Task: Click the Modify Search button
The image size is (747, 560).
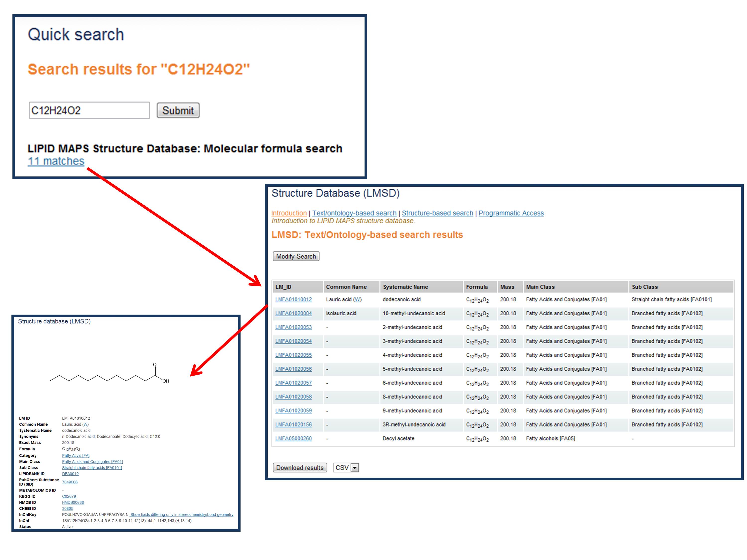Action: click(x=296, y=256)
